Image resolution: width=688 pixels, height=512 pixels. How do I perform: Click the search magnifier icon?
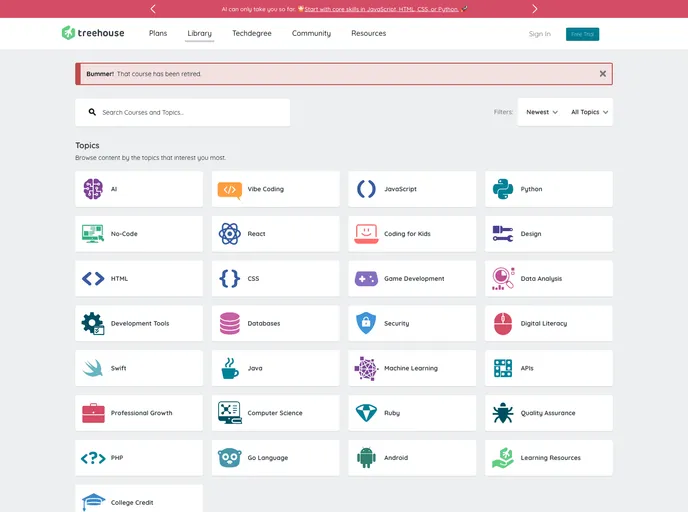pos(92,112)
